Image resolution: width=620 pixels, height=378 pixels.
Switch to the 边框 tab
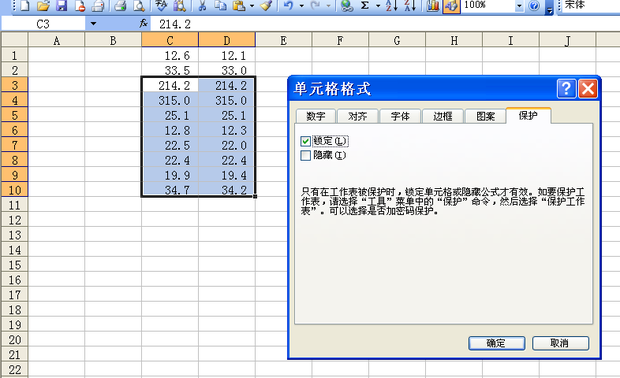(x=443, y=116)
